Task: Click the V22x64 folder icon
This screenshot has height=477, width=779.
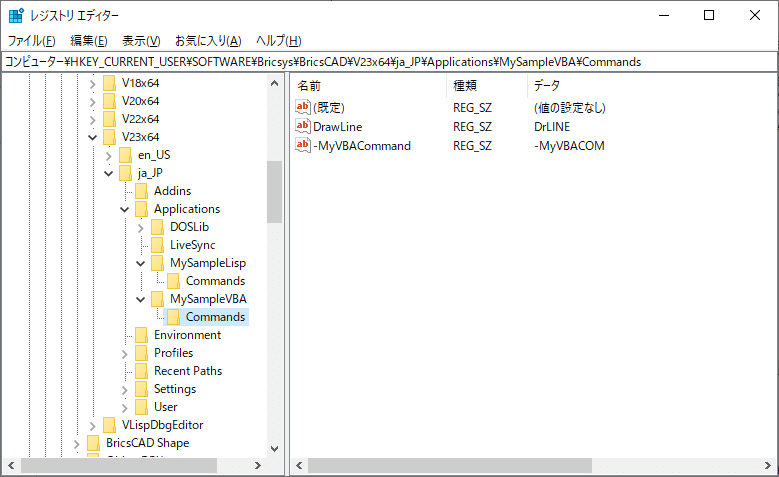Action: tap(109, 119)
